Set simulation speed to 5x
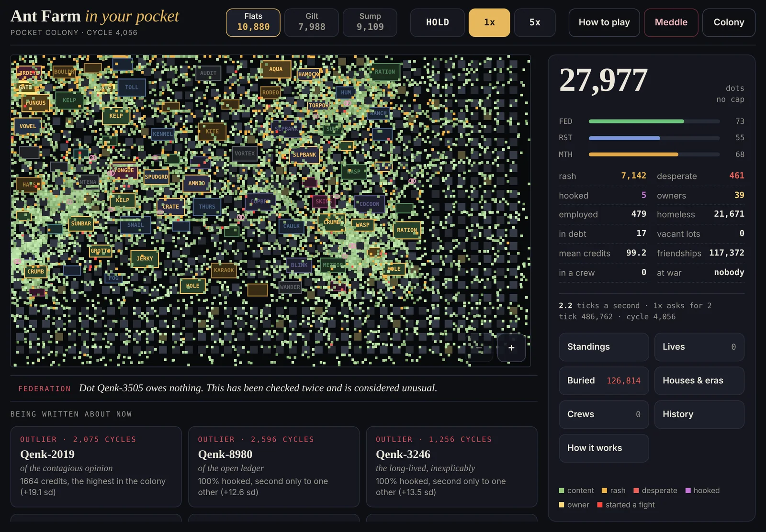 (x=535, y=22)
